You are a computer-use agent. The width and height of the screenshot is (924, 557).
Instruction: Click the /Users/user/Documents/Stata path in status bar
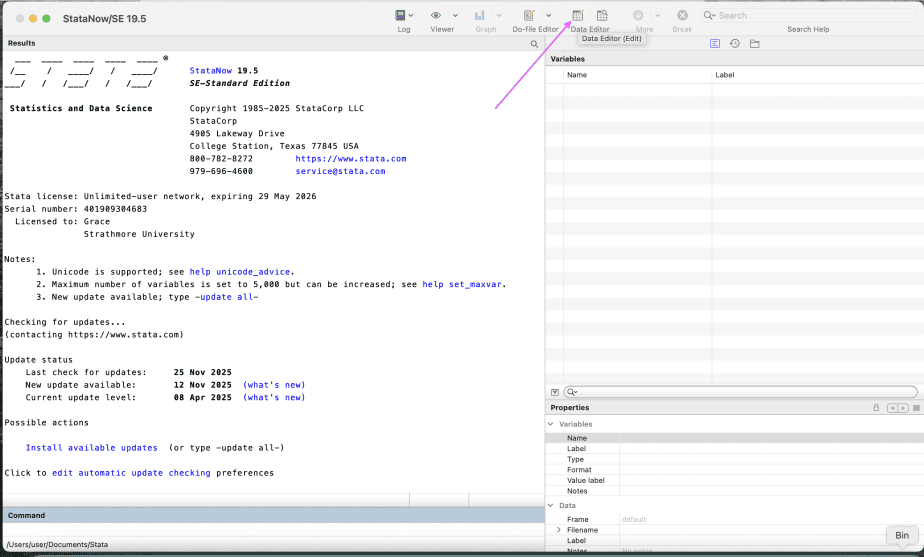pyautogui.click(x=57, y=545)
